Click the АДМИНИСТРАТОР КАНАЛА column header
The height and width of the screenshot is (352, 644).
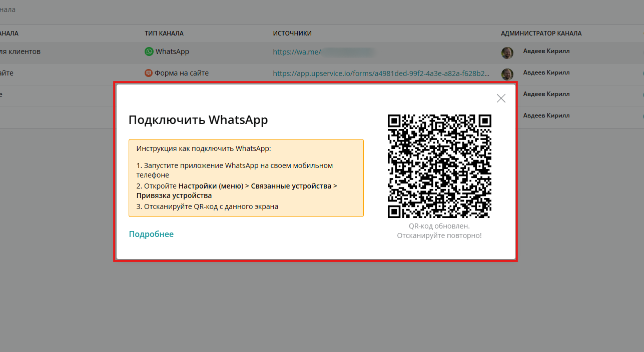pyautogui.click(x=541, y=33)
